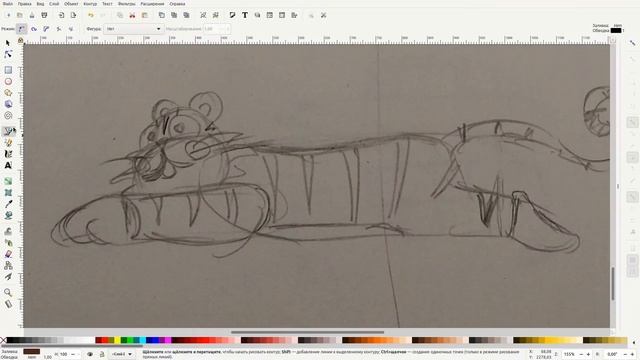Screen dimensions: 640x360
Task: Pick the black palette swatch
Action: pyautogui.click(x=10, y=340)
